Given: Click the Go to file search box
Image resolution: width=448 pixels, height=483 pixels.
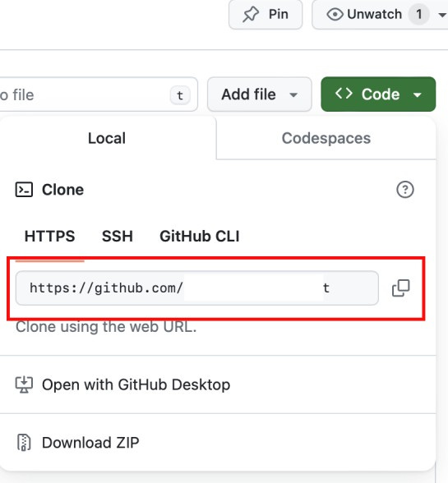Looking at the screenshot, I should click(99, 94).
